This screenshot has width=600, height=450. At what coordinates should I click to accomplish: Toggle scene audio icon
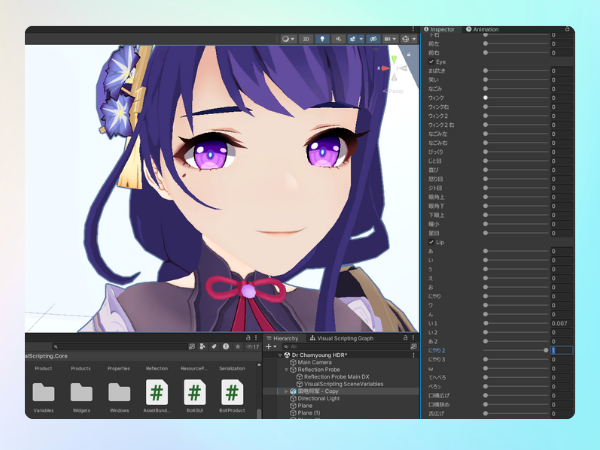338,39
